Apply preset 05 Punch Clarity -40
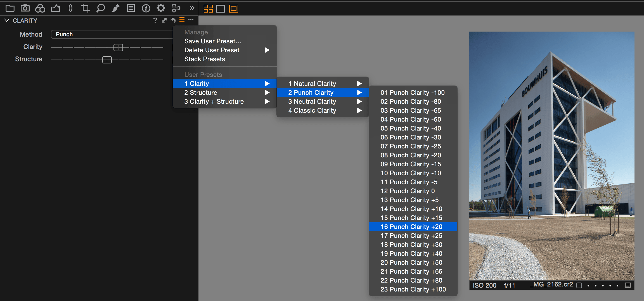 coord(413,128)
